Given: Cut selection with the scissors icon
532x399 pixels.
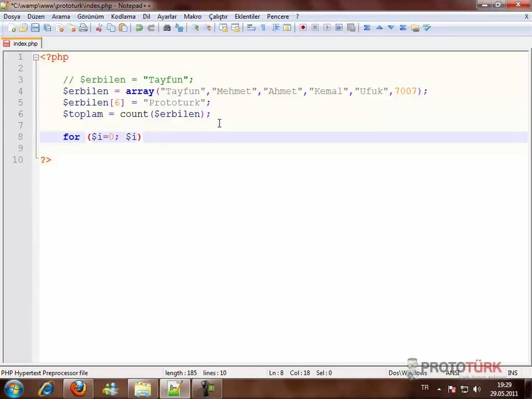Looking at the screenshot, I should (99, 28).
